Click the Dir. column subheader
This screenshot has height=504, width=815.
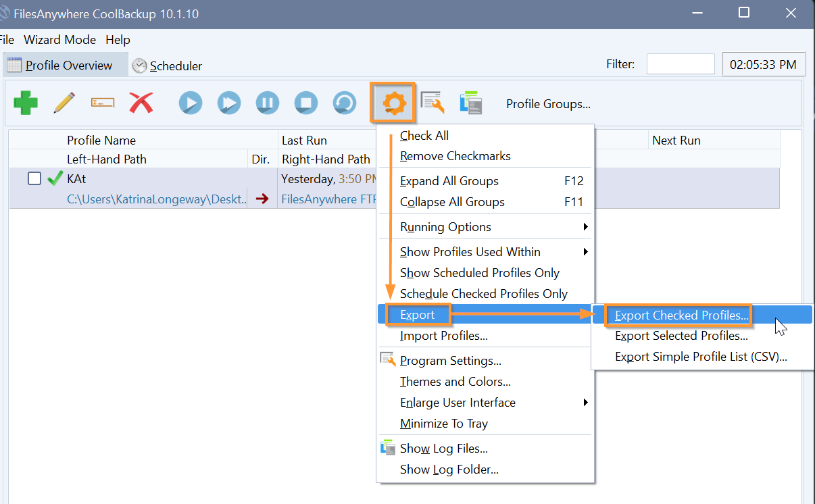[x=261, y=159]
